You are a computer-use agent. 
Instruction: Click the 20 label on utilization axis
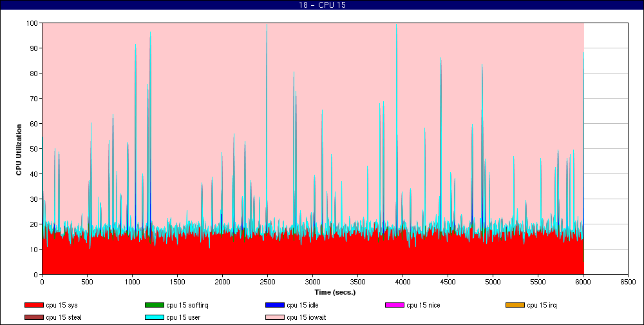pyautogui.click(x=34, y=224)
